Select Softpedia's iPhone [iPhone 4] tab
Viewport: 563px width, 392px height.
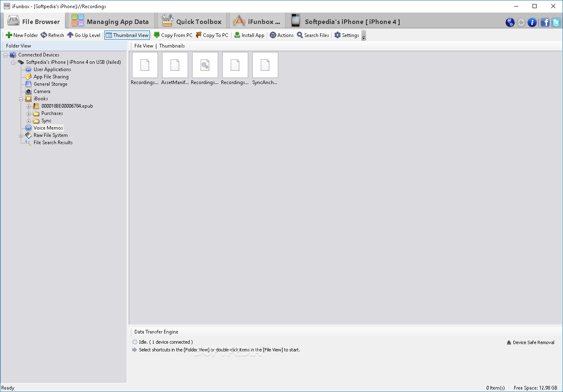click(345, 22)
